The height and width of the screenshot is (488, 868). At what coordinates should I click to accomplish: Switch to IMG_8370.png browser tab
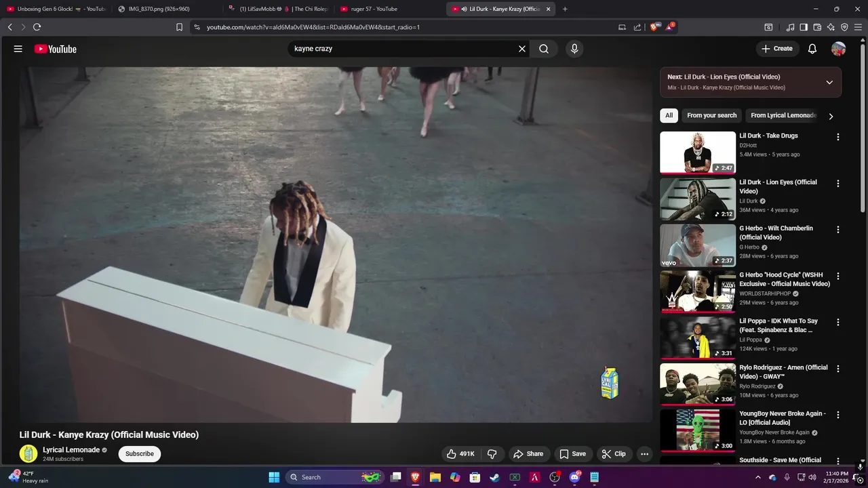166,9
